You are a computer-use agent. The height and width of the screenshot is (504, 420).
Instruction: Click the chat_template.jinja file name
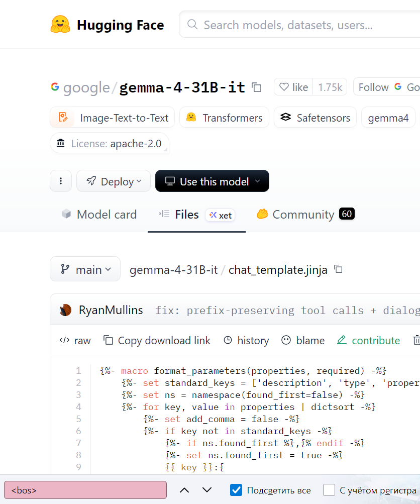point(278,270)
